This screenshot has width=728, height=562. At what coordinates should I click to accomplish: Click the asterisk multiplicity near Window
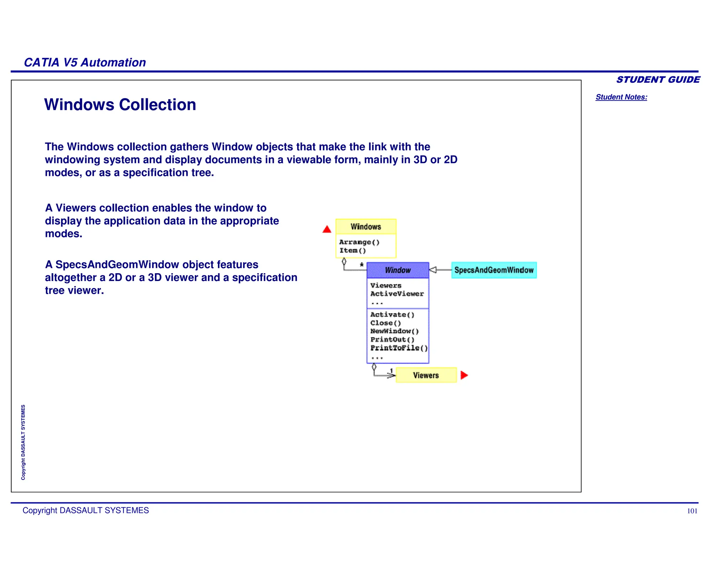(x=362, y=265)
